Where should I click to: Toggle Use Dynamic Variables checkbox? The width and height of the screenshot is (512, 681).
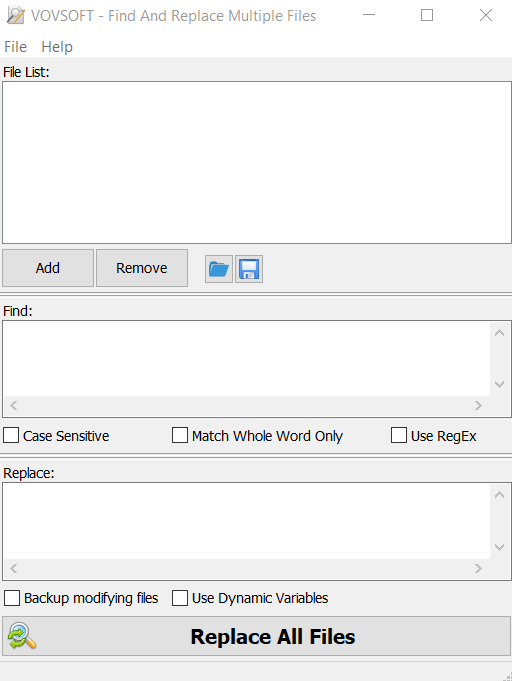[180, 598]
